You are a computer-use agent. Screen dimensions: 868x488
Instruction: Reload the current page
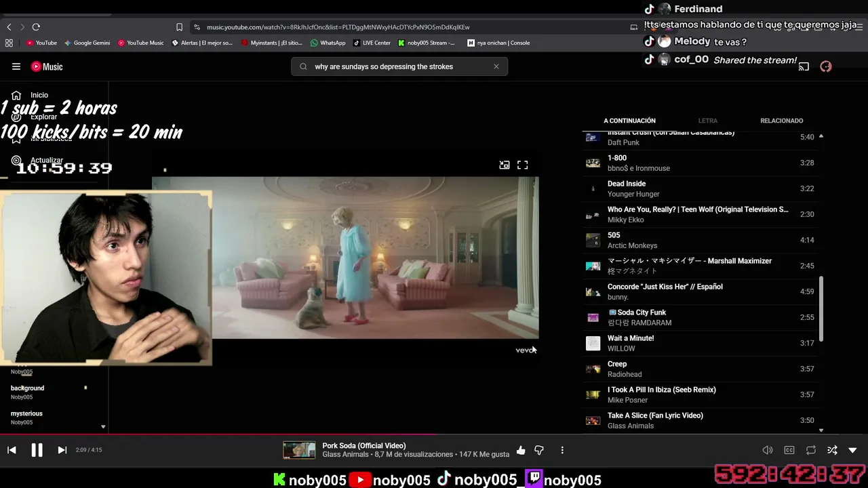coord(36,27)
